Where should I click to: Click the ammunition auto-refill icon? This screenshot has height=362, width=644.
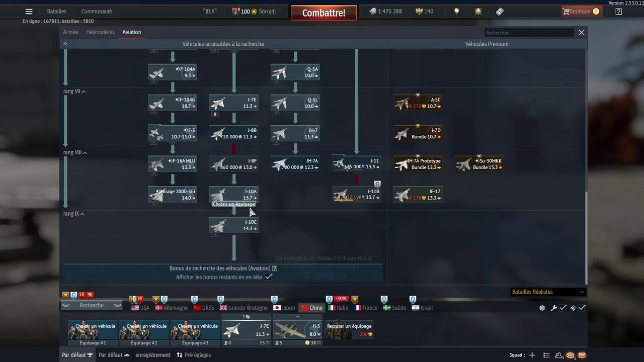(573, 308)
